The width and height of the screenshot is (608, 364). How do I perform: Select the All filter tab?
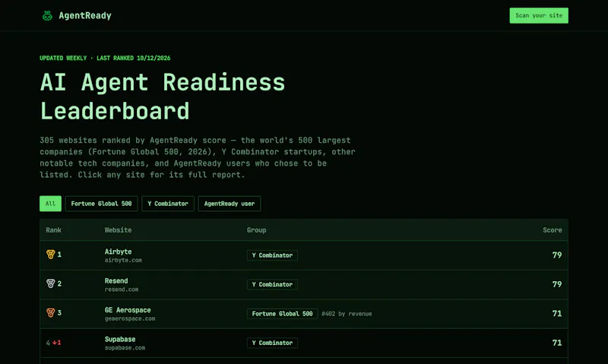50,204
